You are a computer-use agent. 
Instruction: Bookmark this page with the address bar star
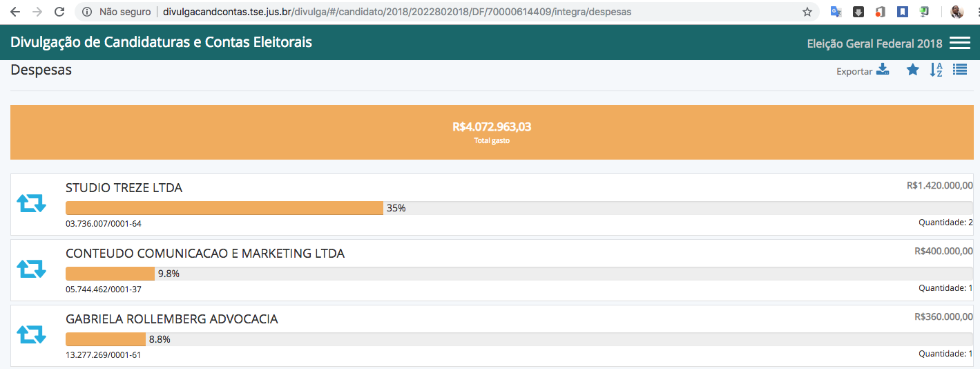pyautogui.click(x=807, y=12)
